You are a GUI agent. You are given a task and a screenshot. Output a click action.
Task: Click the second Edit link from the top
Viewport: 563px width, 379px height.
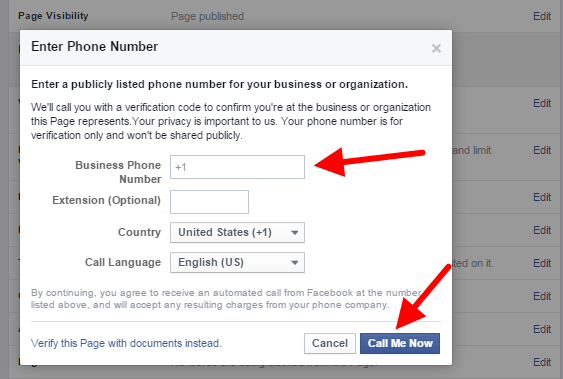[x=542, y=103]
